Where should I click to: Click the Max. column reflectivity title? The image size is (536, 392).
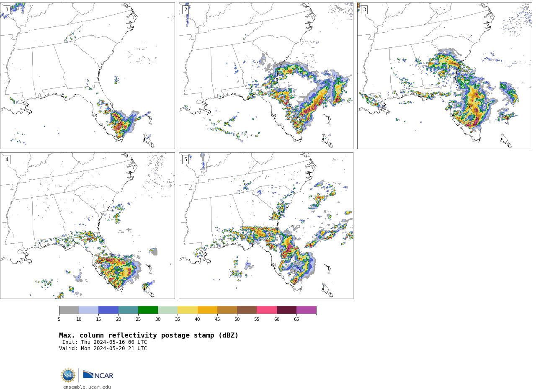point(149,335)
